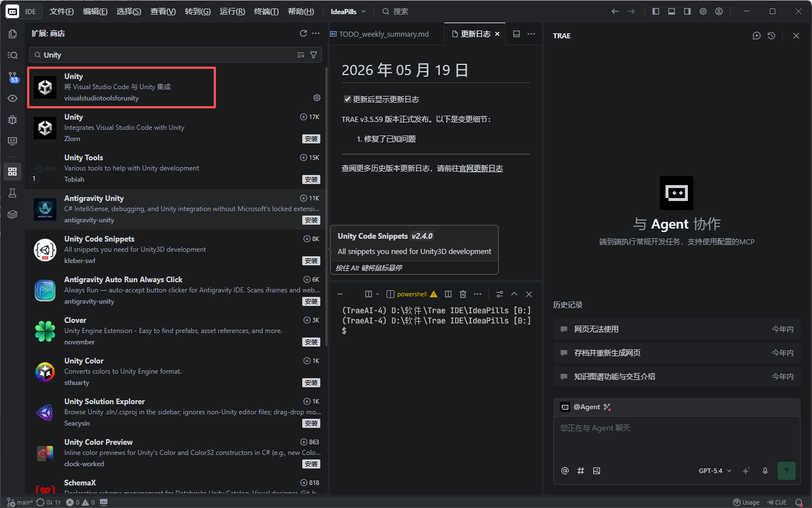The width and height of the screenshot is (812, 508).
Task: Install the Unity Tools extension
Action: 311,179
